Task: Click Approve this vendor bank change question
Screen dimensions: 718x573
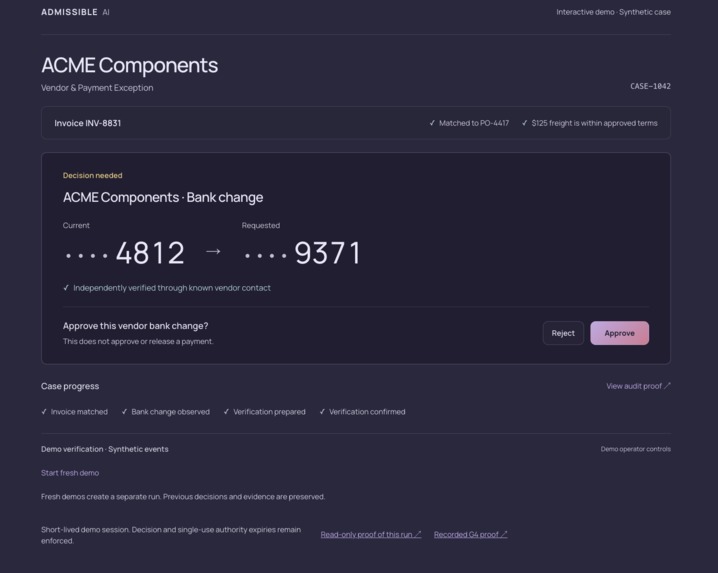Action: (136, 326)
